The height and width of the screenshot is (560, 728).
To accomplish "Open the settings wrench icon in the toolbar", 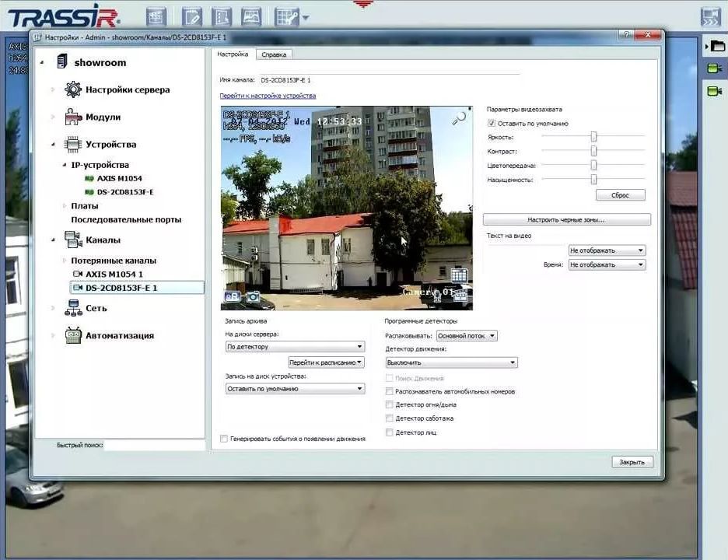I will tap(286, 16).
